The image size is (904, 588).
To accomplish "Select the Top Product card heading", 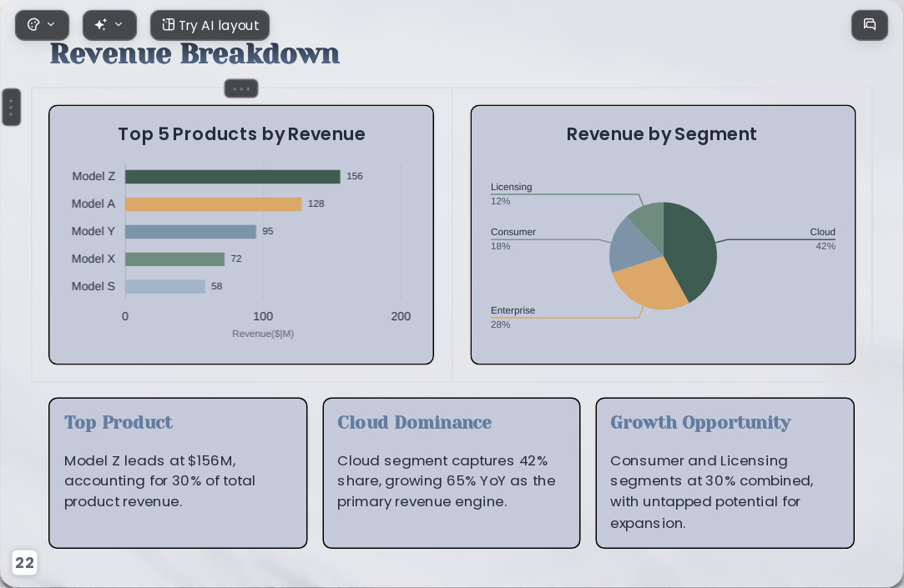I will 119,422.
